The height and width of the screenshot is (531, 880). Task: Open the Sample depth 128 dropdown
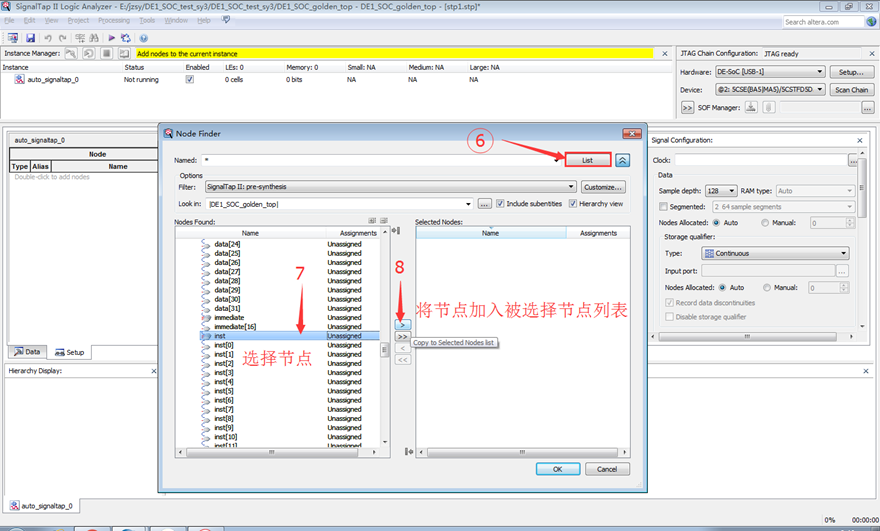click(721, 191)
